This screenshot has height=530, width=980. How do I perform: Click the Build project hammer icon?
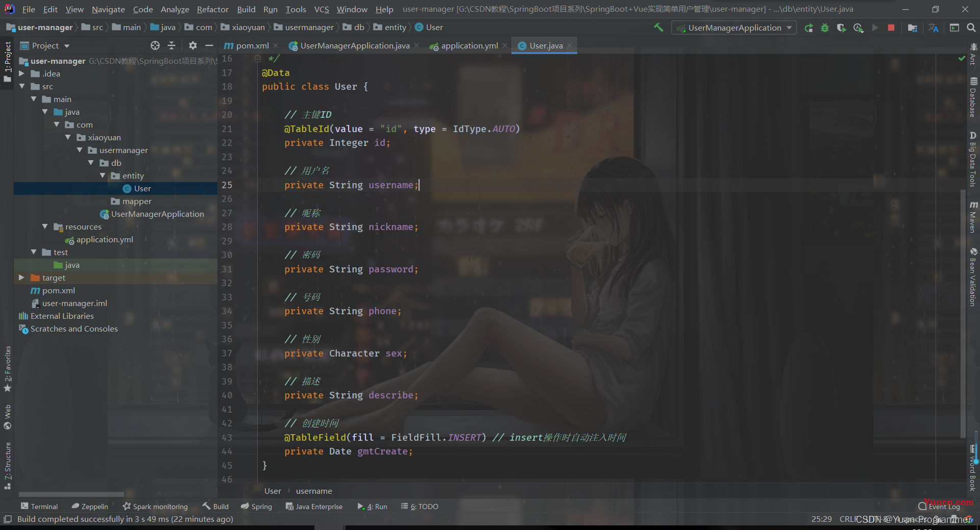[659, 28]
